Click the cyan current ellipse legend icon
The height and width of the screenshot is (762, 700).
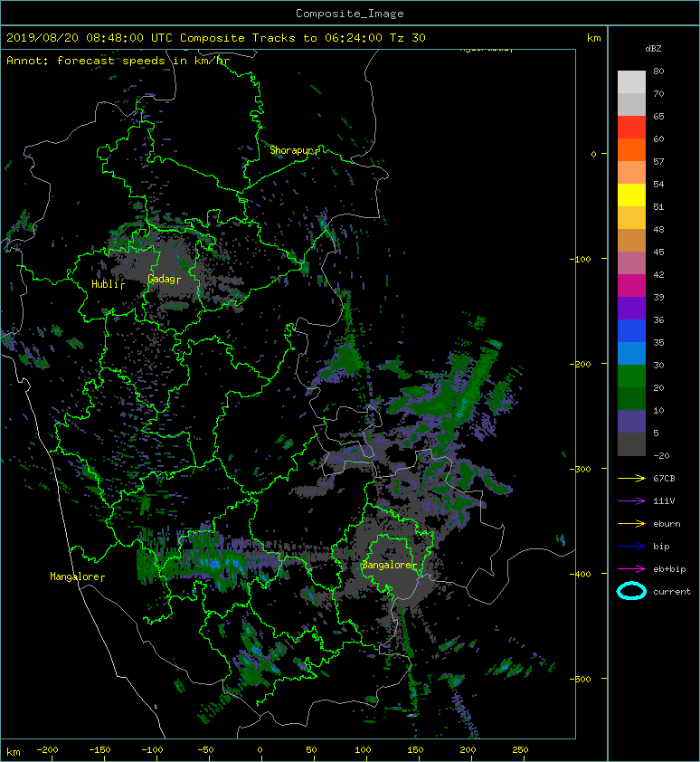[631, 591]
